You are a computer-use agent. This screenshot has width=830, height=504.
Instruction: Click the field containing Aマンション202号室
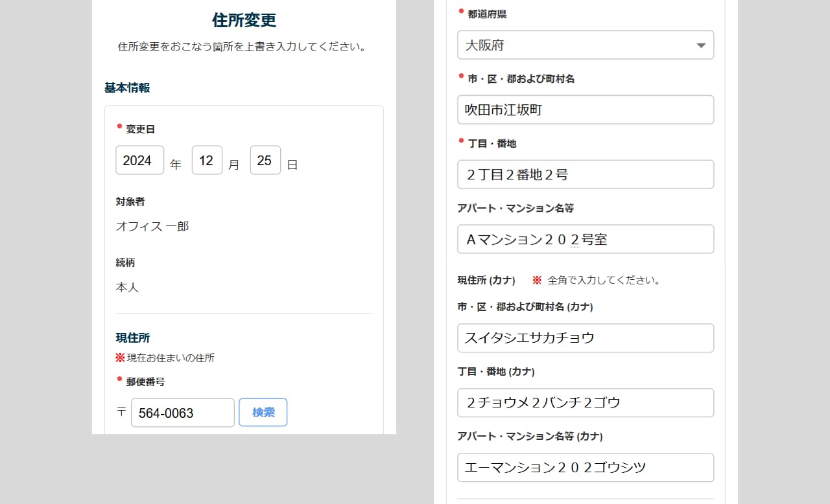pyautogui.click(x=586, y=240)
